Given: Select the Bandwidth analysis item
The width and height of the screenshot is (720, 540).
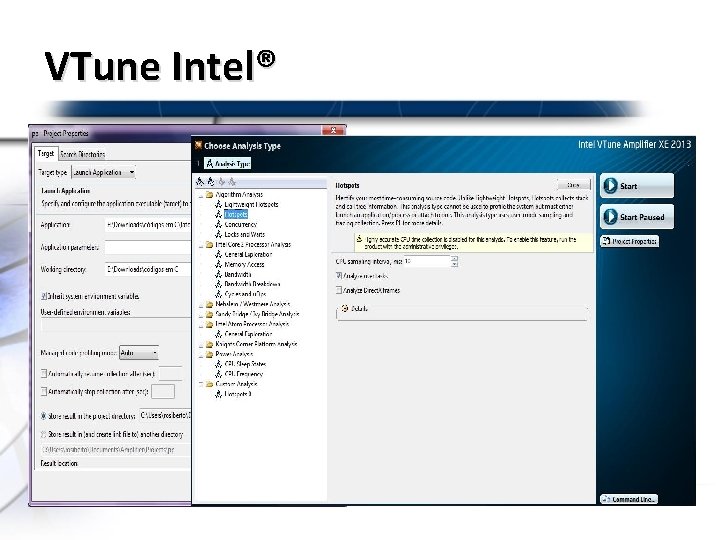Looking at the screenshot, I should coord(238,275).
